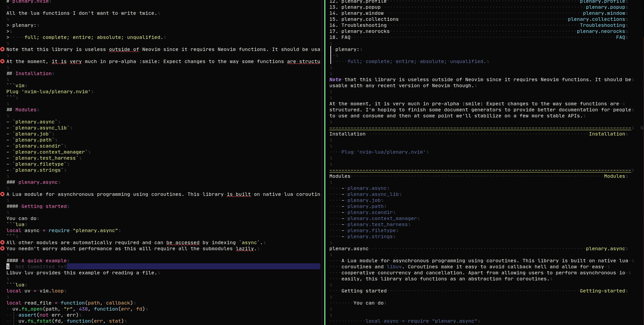This screenshot has width=644, height=325.
Task: Jump to right-aligned plenary.window help tag
Action: tap(604, 13)
